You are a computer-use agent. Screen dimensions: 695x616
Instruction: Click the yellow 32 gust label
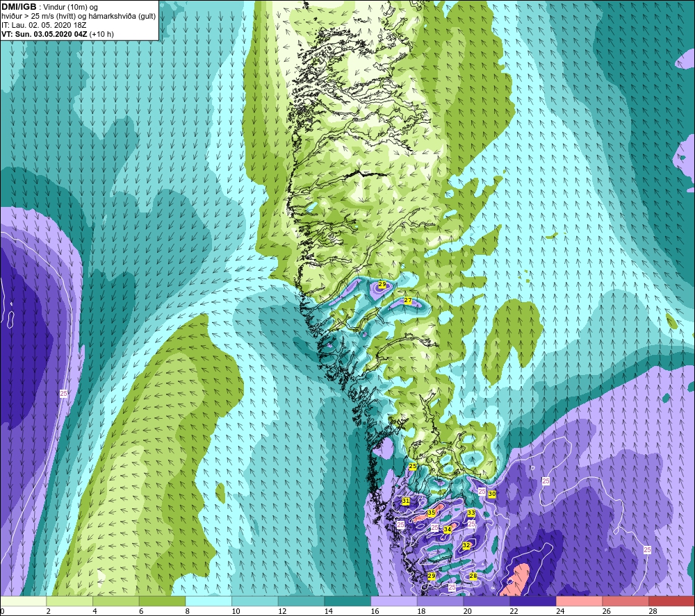click(466, 546)
